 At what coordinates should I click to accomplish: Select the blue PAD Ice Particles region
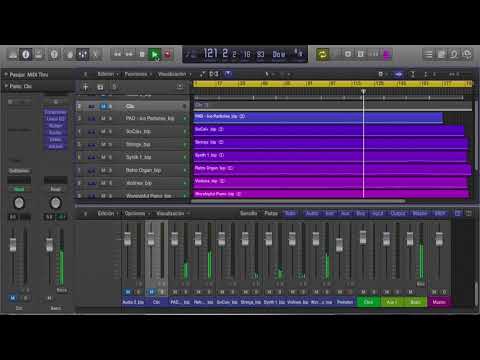[318, 118]
